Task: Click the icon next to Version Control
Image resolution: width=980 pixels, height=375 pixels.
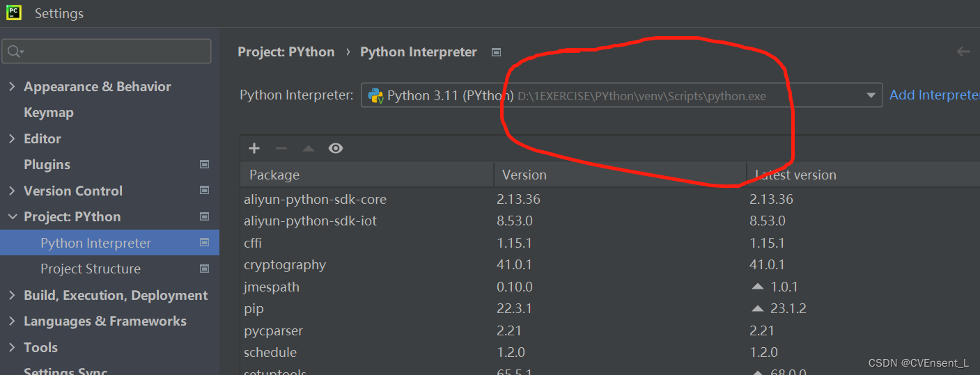Action: click(x=205, y=191)
